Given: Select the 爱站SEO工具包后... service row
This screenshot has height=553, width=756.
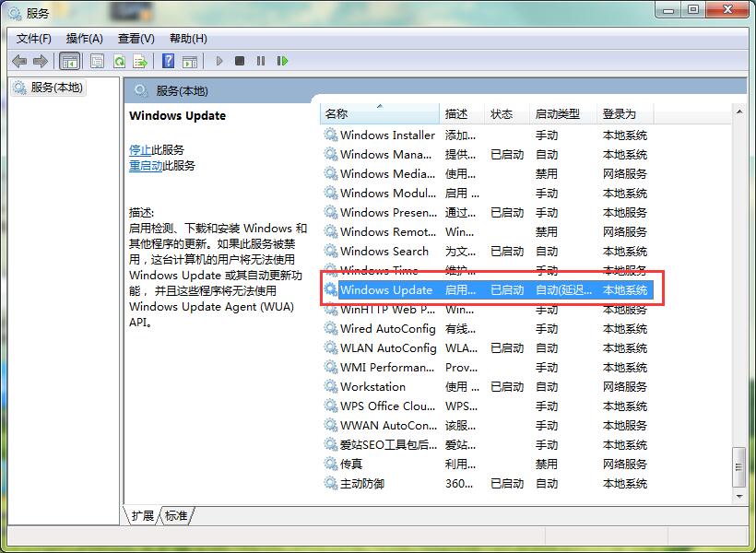Looking at the screenshot, I should click(487, 444).
